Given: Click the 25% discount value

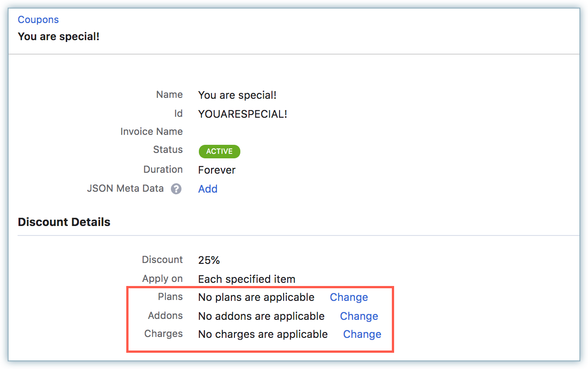Looking at the screenshot, I should pos(209,260).
